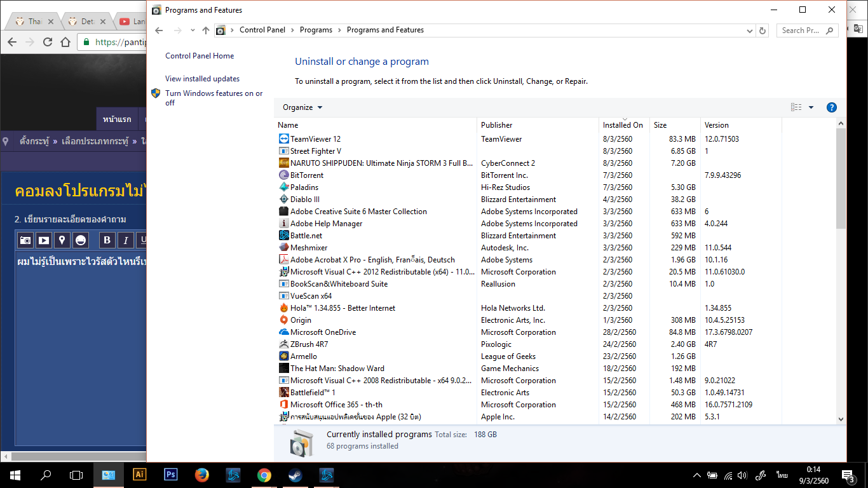Click the Armello program icon
Viewport: 868px width, 488px height.
point(284,356)
